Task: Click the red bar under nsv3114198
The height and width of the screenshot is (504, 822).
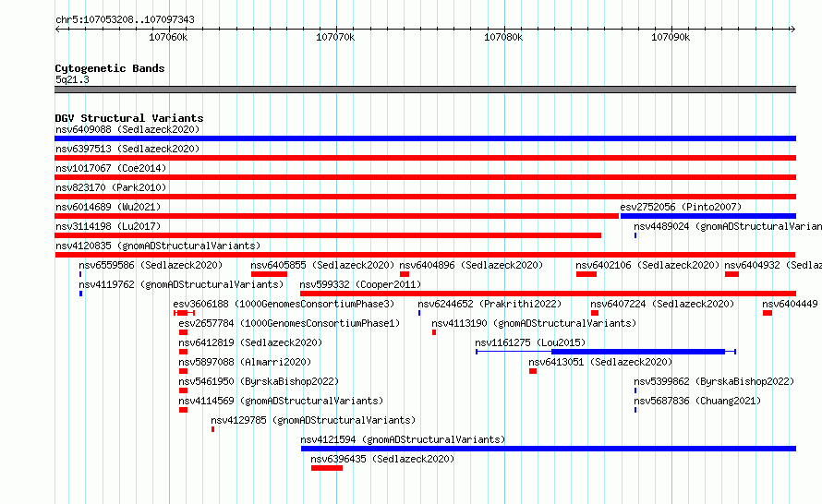Action: (328, 235)
